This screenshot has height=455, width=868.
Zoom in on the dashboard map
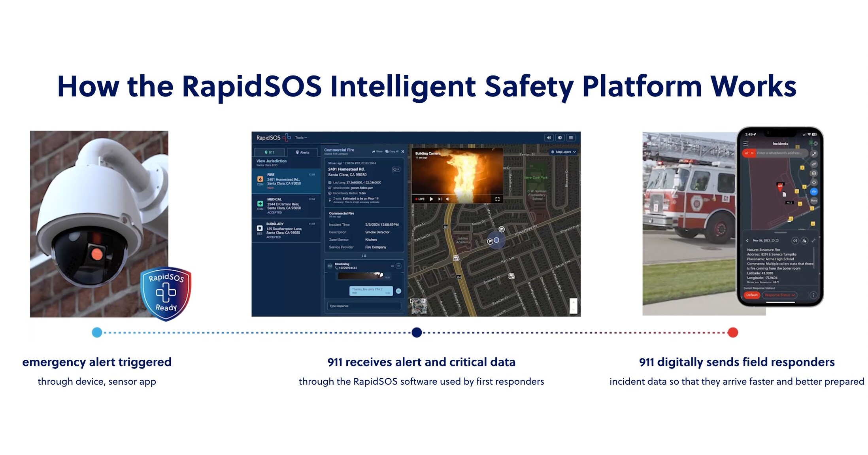573,302
